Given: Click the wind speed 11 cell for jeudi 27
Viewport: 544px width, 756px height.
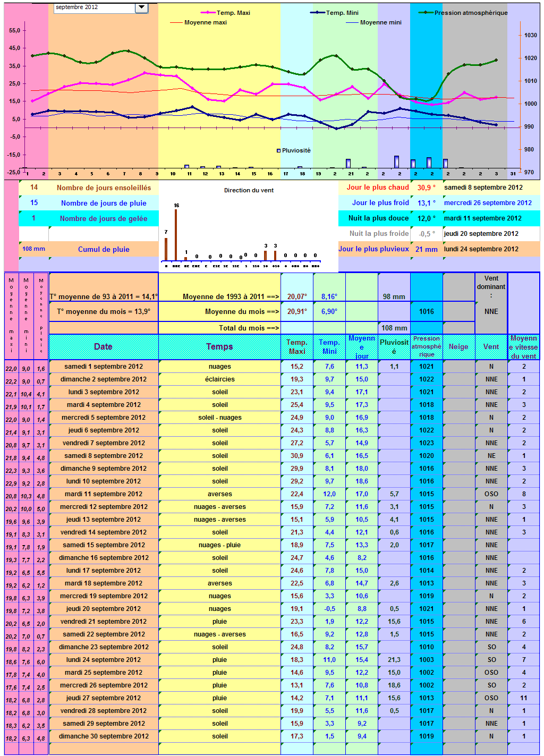Looking at the screenshot, I should [x=524, y=698].
